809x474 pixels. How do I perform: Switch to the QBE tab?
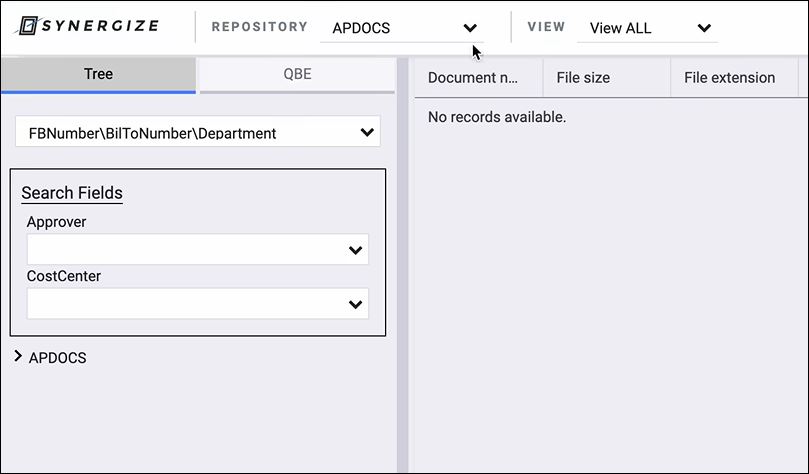[297, 75]
